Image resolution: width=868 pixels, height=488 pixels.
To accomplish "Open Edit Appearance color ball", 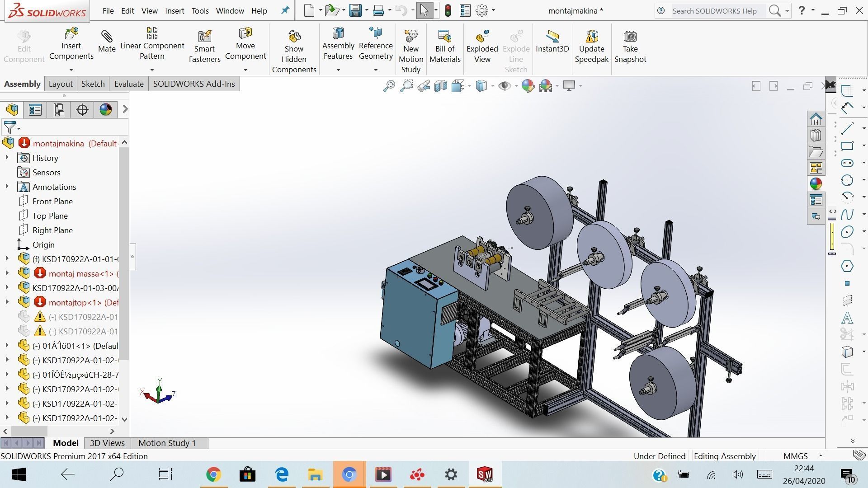I will point(528,85).
